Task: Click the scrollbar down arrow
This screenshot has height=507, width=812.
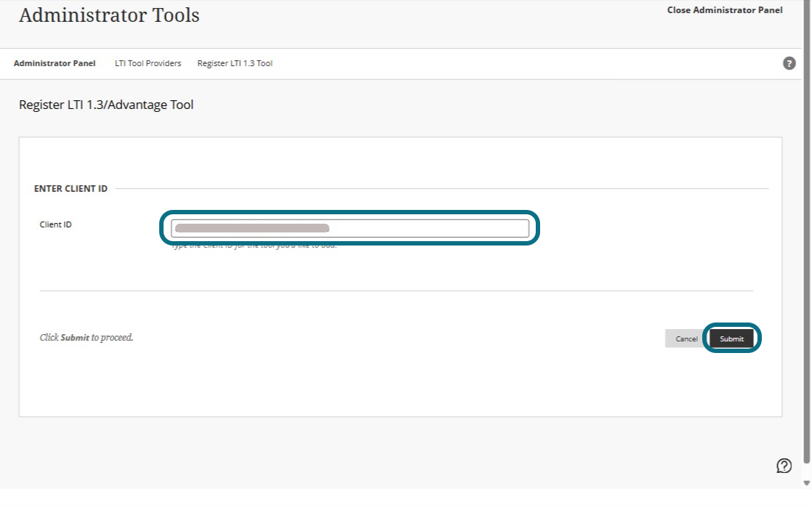Action: tap(806, 483)
